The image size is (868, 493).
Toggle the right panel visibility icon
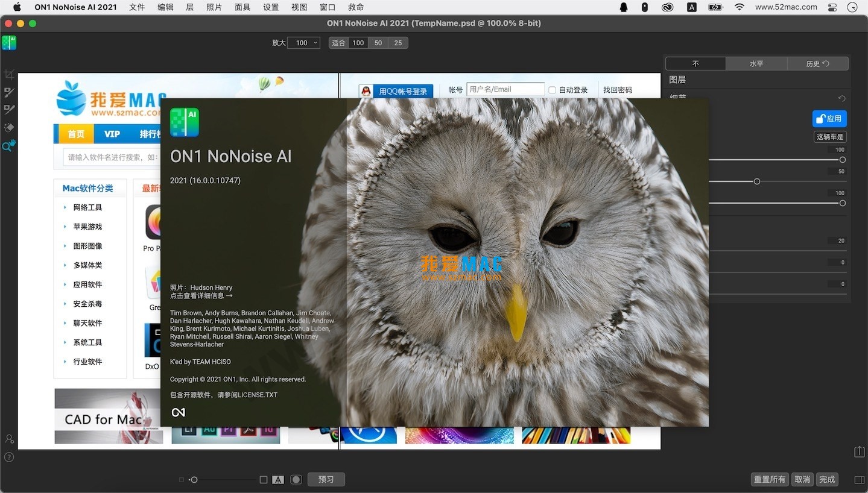[860, 480]
